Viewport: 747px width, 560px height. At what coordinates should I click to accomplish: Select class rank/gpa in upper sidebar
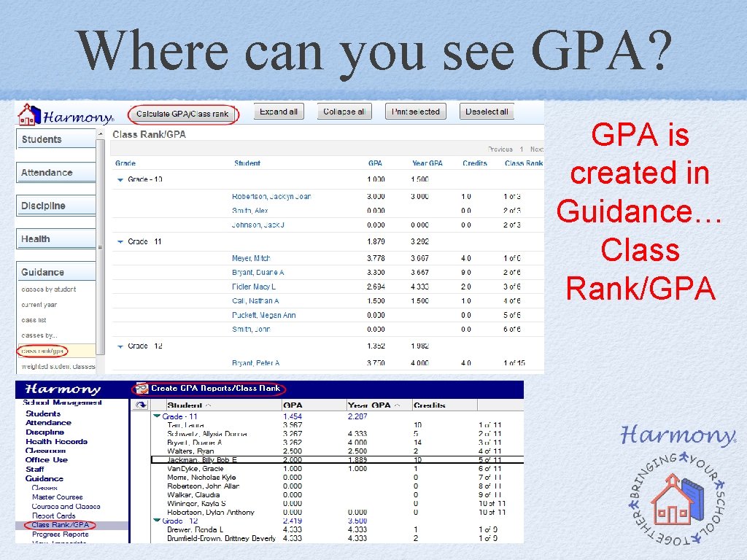(42, 351)
